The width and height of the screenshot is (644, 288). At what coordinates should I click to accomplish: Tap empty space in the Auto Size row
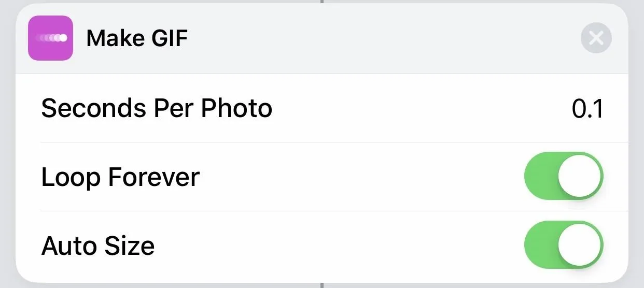tap(337, 246)
